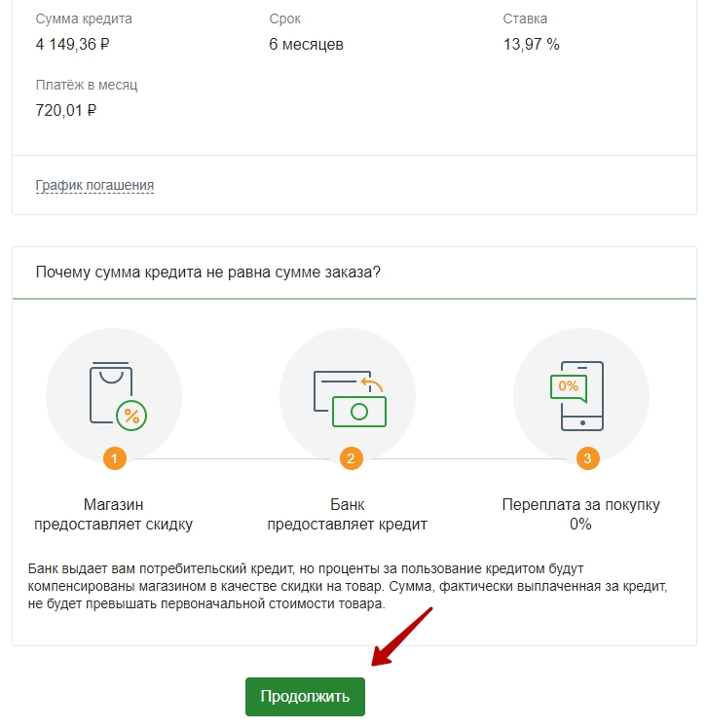Click the monthly payment 720,01 ₽
This screenshot has width=707, height=728.
(x=66, y=111)
